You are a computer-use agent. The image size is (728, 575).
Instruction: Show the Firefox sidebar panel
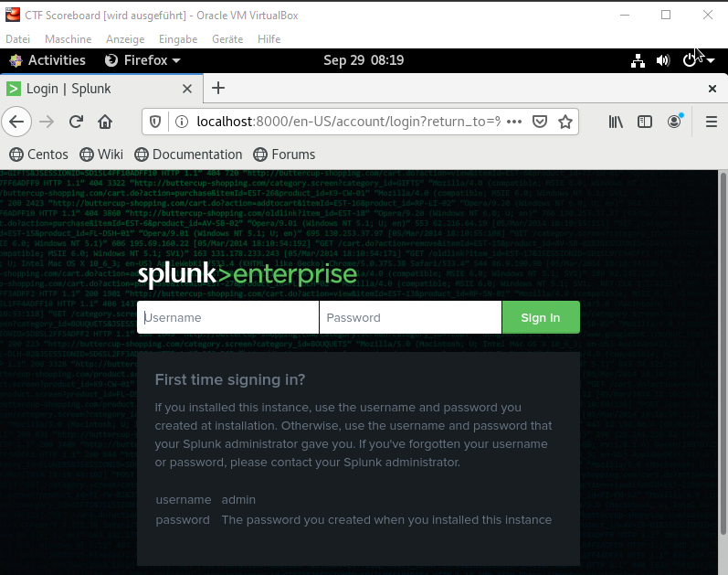pyautogui.click(x=645, y=122)
